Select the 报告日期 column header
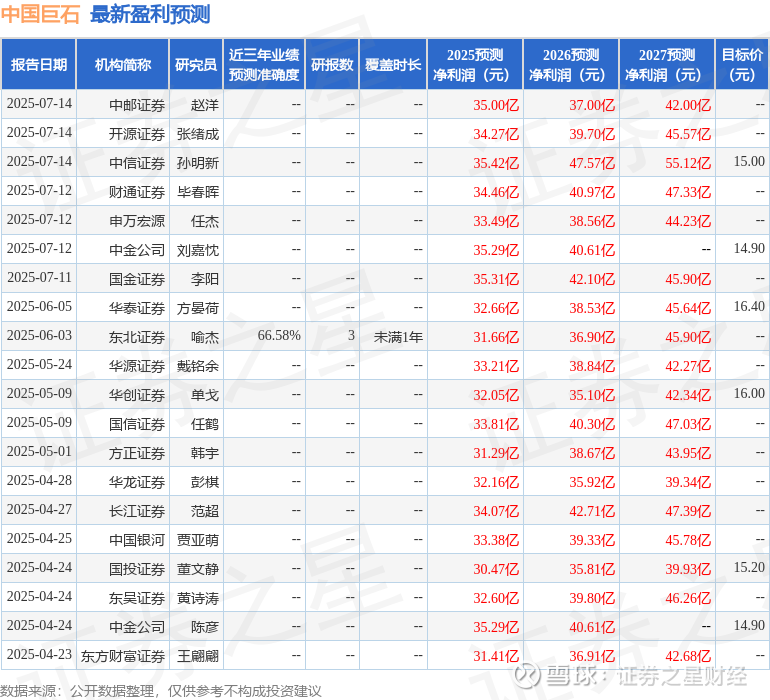 point(39,64)
